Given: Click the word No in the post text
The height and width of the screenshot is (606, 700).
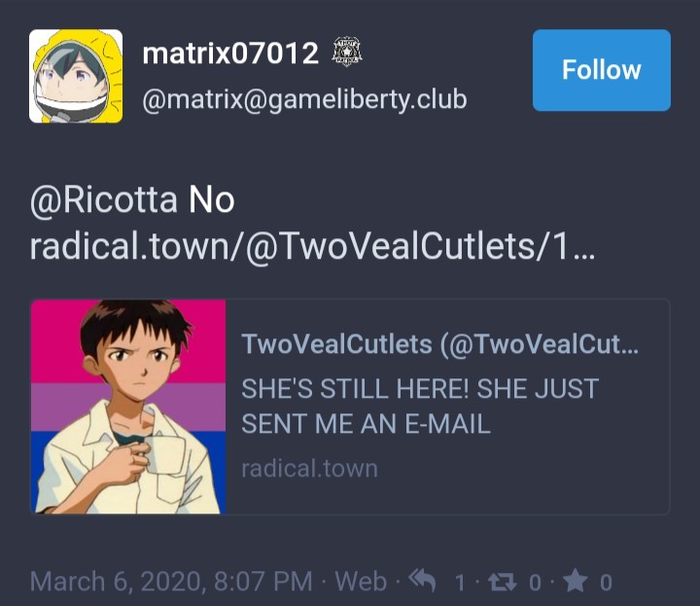Looking at the screenshot, I should (212, 199).
